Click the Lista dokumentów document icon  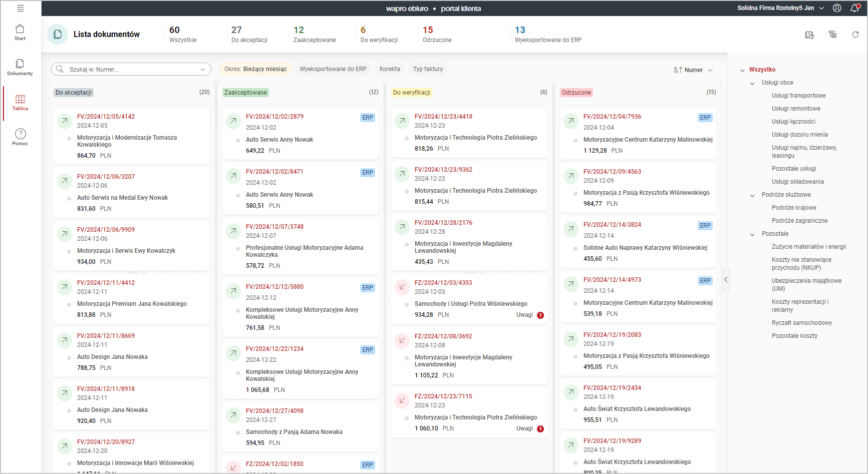(58, 35)
